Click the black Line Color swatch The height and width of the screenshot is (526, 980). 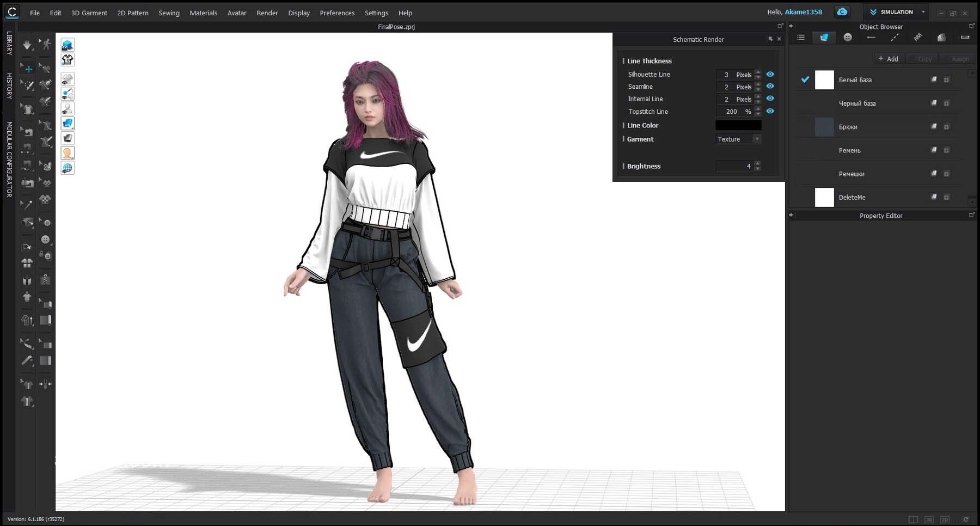(x=738, y=125)
